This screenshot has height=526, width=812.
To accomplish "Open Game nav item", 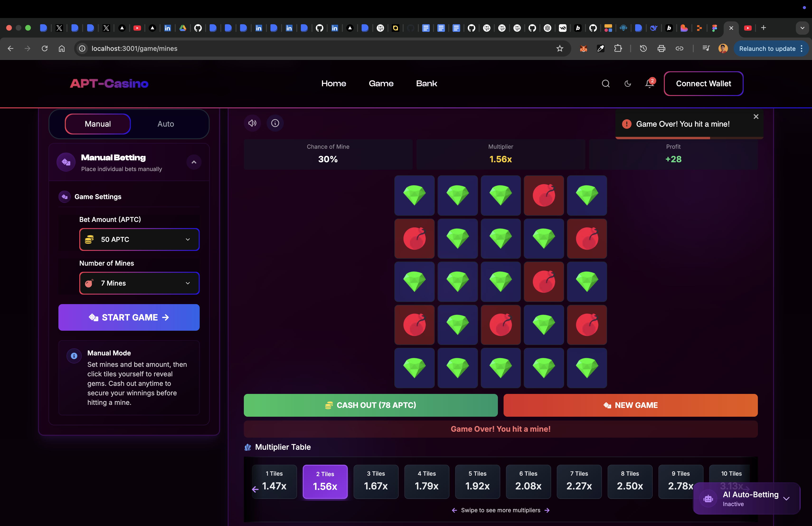I will click(381, 84).
